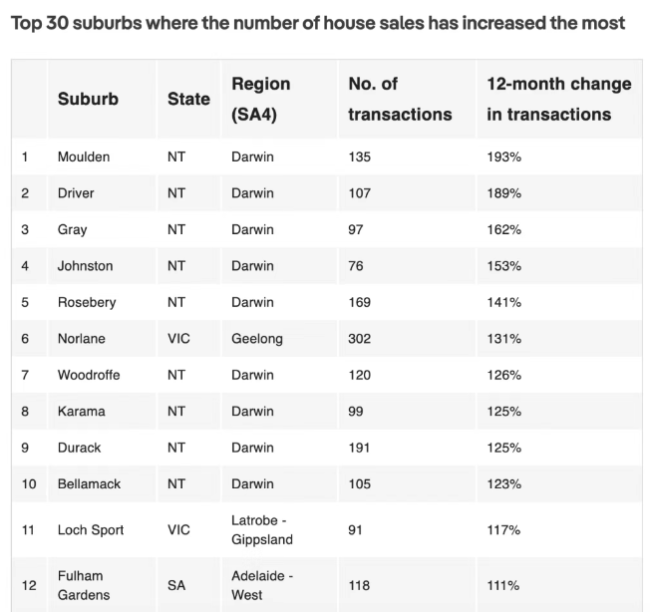This screenshot has width=650, height=614.
Task: Click the 12-month change in transactions header
Action: click(x=558, y=99)
